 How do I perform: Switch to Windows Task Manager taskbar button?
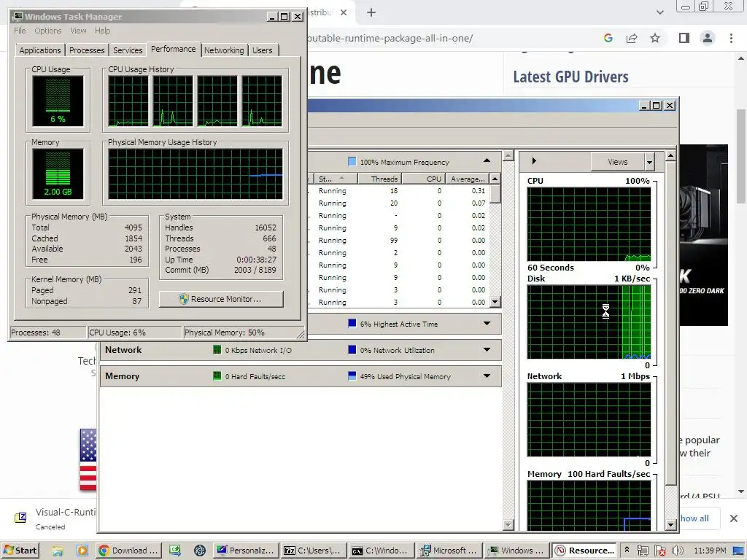[x=517, y=551]
